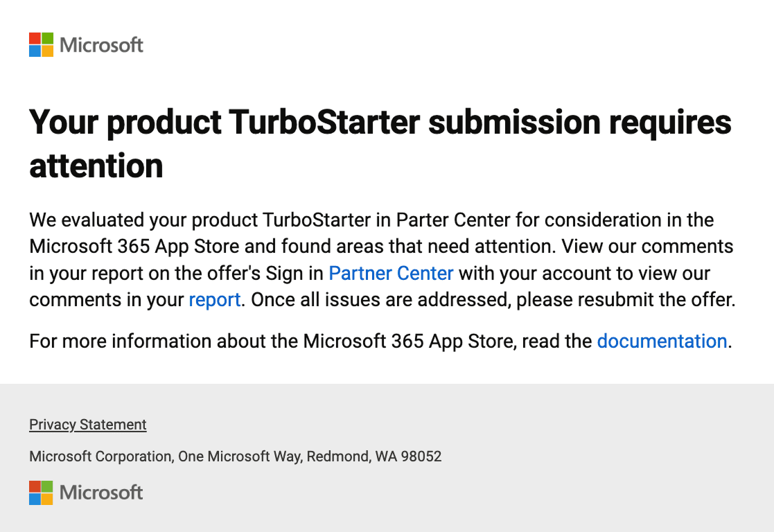Click the Microsoft Corporation address line

tap(236, 456)
